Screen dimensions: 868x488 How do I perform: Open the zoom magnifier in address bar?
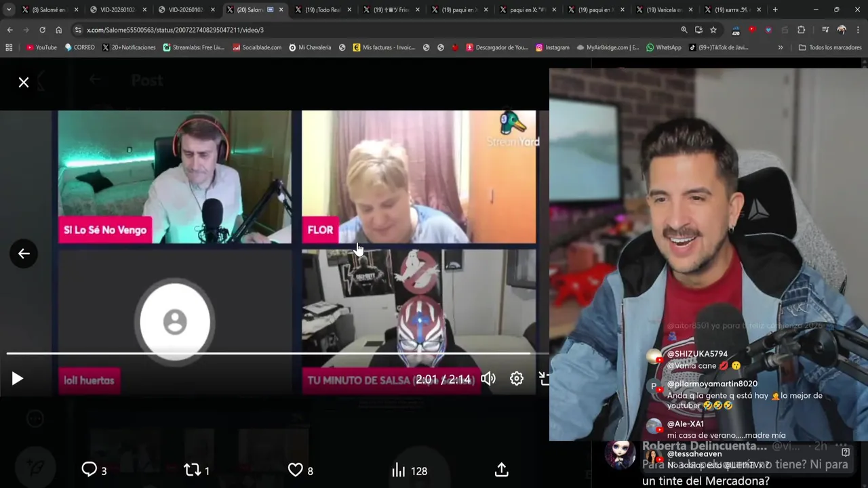click(x=684, y=30)
